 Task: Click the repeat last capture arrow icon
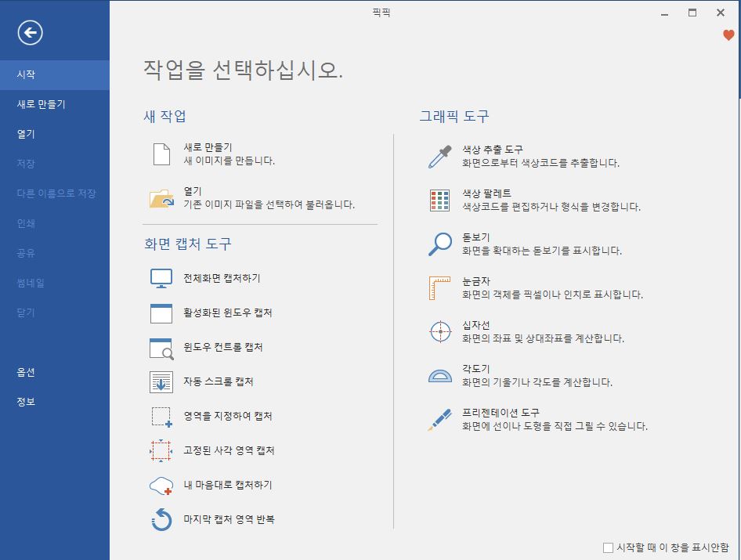click(161, 520)
